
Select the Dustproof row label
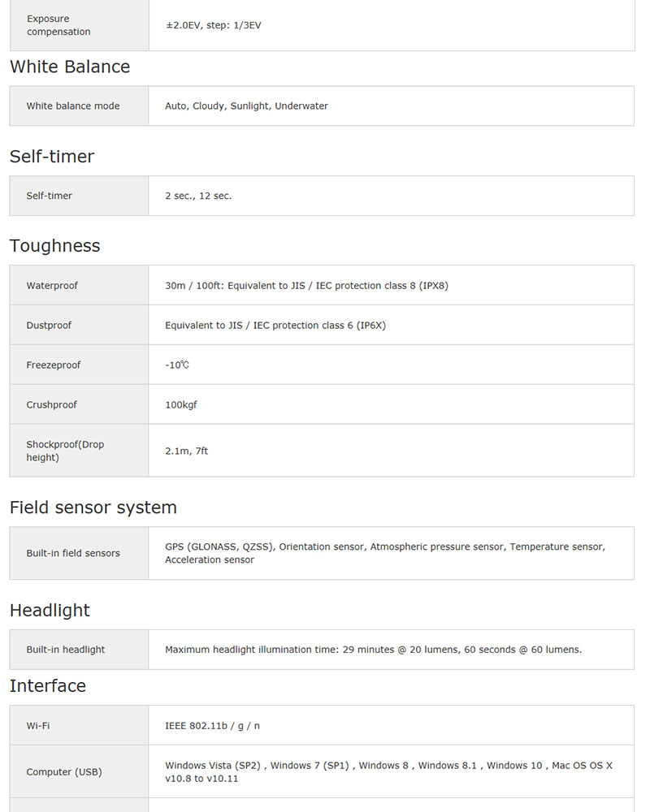point(49,326)
